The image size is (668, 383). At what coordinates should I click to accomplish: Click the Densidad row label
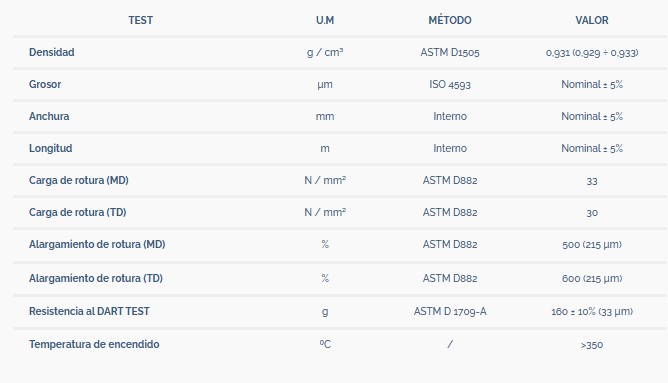(52, 52)
